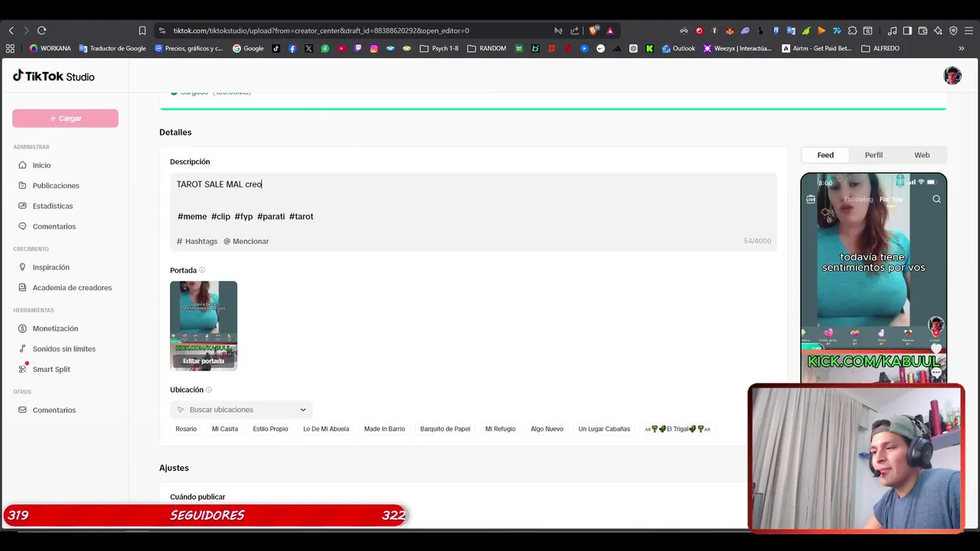Select the El Trigal location chip
980x551 pixels.
678,429
